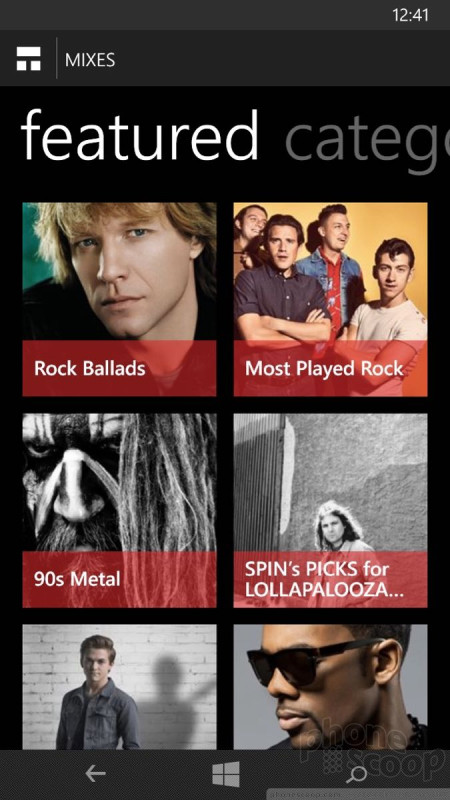Tap the man wearing sunglasses tile
The height and width of the screenshot is (800, 450).
pyautogui.click(x=331, y=687)
